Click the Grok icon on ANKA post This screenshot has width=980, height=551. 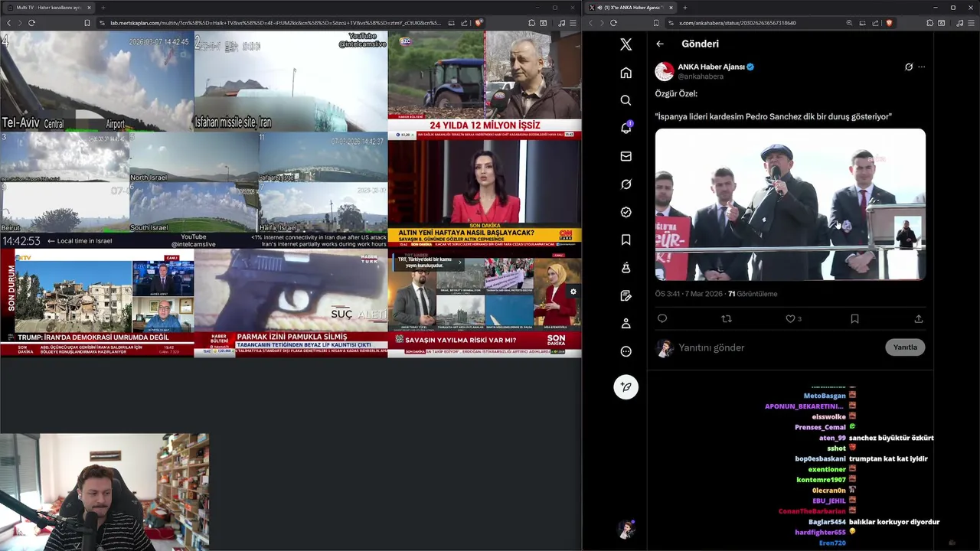909,67
